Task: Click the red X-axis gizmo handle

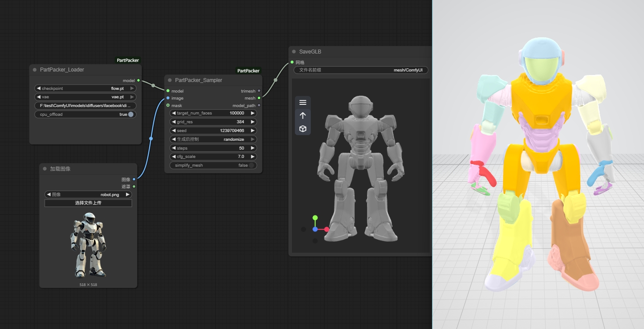Action: tap(327, 229)
